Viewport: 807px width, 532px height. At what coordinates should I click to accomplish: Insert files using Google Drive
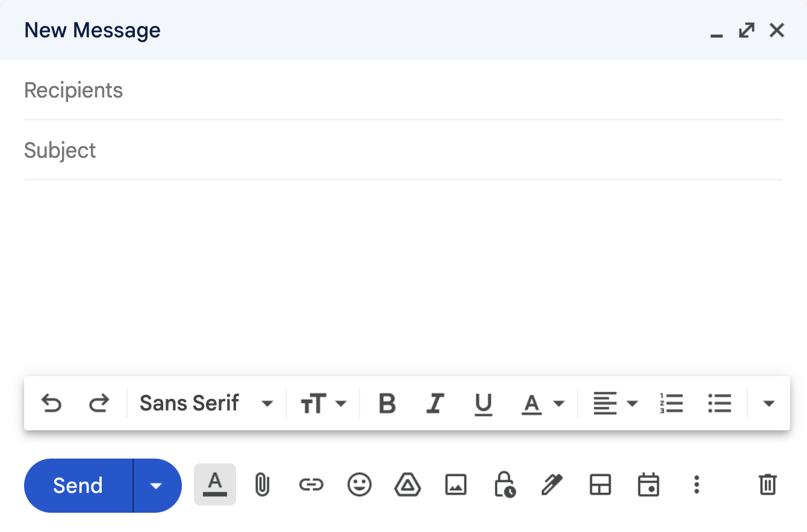click(x=408, y=486)
